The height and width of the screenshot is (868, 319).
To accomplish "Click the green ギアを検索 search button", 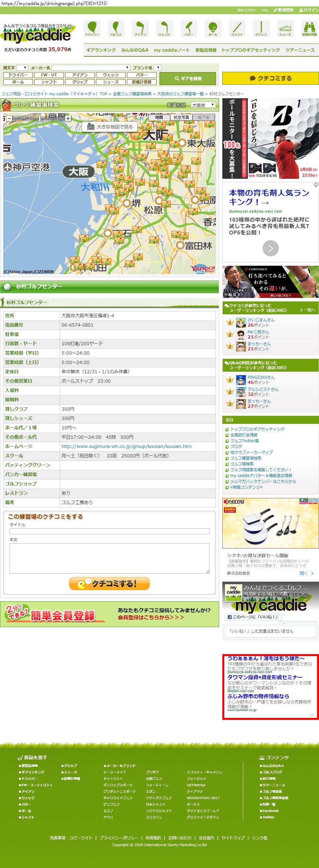I will point(188,79).
